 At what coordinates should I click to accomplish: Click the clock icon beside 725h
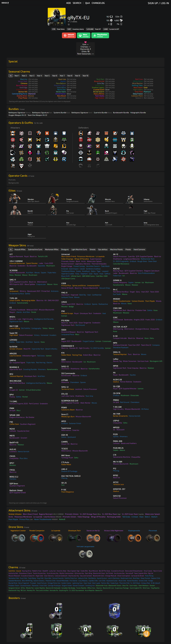point(121,17)
